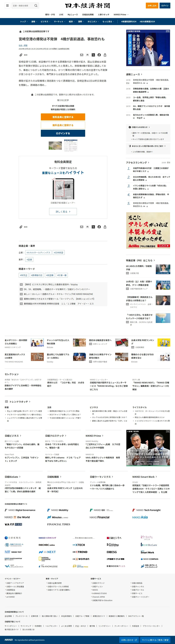The height and width of the screenshot is (644, 175).
Task: Select the #空運 industry tag
Action: click(x=29, y=259)
